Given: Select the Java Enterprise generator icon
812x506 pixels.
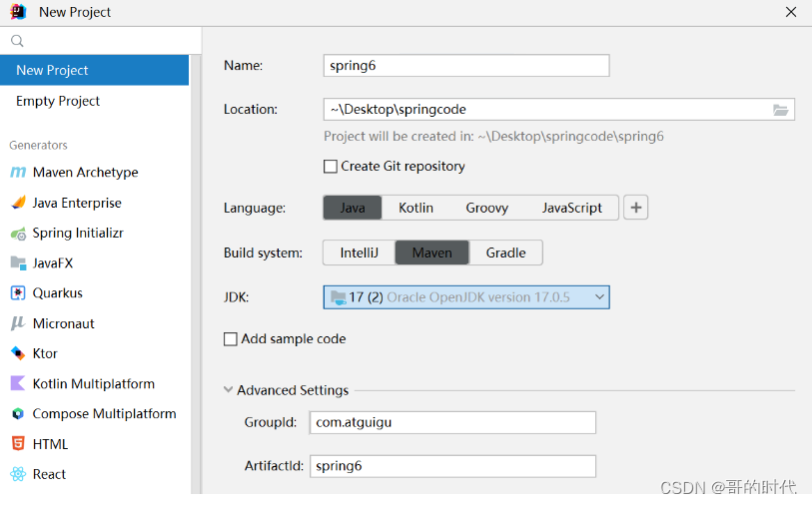Looking at the screenshot, I should [18, 203].
